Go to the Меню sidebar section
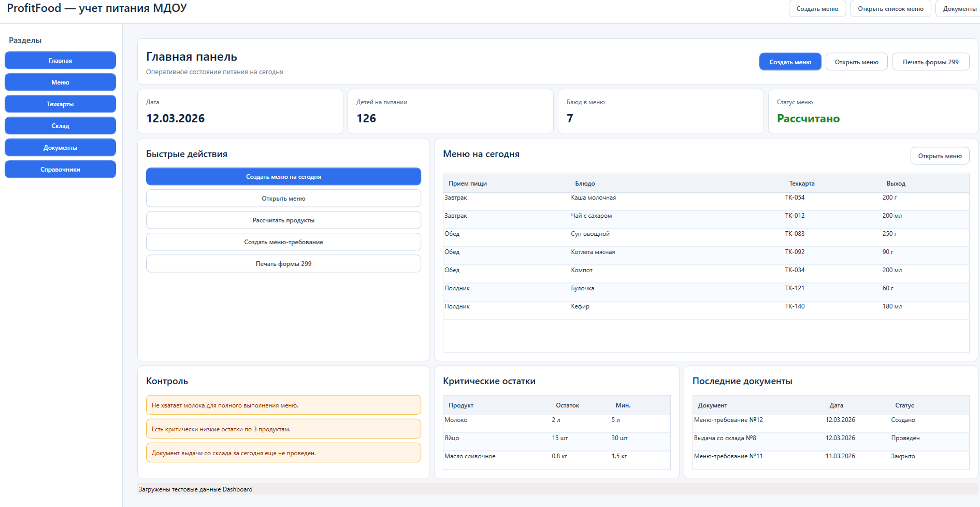The image size is (980, 507). coord(60,82)
